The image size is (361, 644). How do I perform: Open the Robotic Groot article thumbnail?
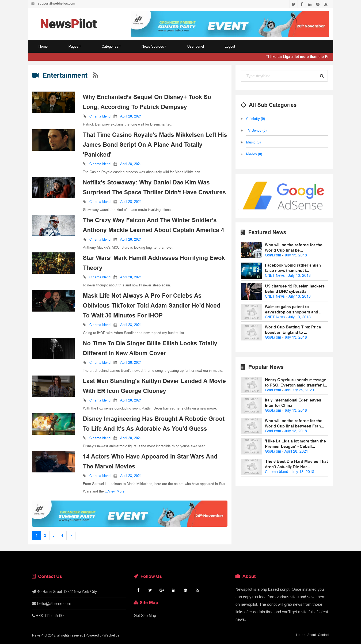pyautogui.click(x=54, y=424)
